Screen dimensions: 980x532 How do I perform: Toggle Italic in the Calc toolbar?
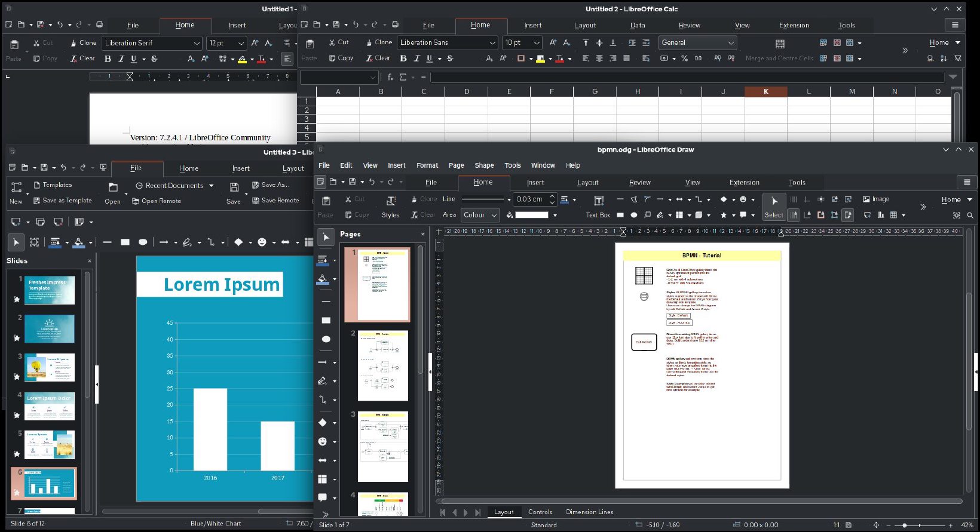click(416, 59)
